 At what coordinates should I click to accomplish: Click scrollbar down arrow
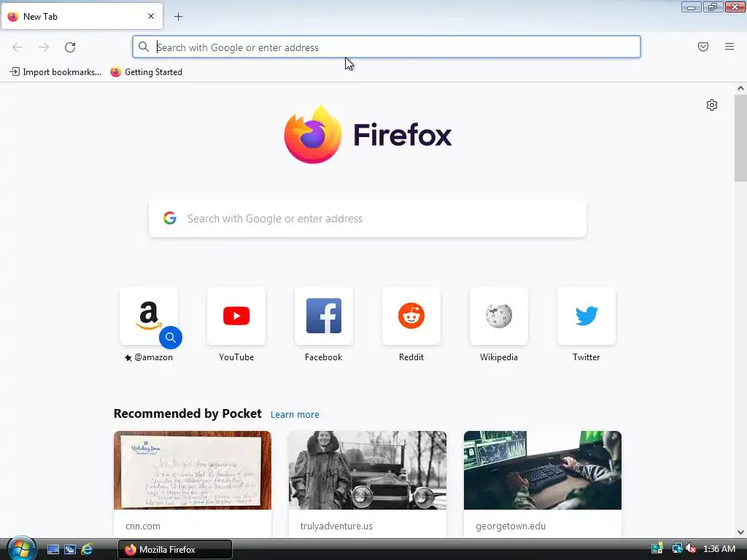pos(740,532)
